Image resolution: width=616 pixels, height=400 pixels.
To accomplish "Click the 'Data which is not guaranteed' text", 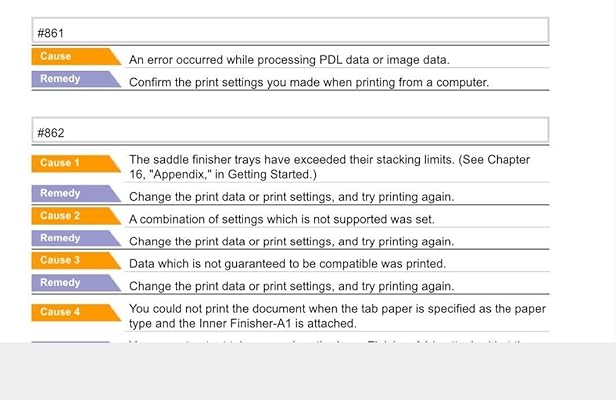I will coord(287,263).
